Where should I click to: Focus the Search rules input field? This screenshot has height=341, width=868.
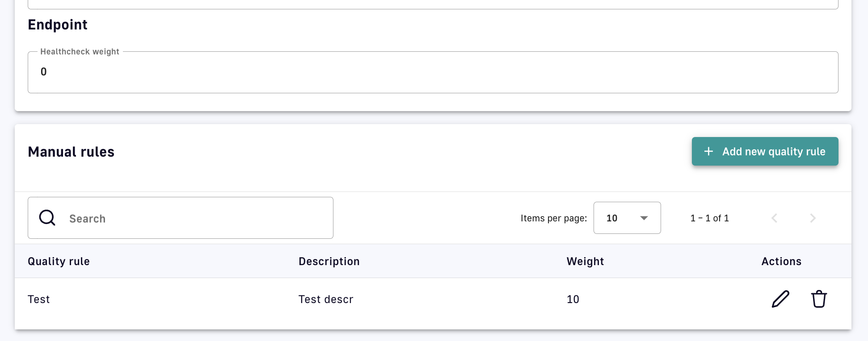tap(197, 218)
